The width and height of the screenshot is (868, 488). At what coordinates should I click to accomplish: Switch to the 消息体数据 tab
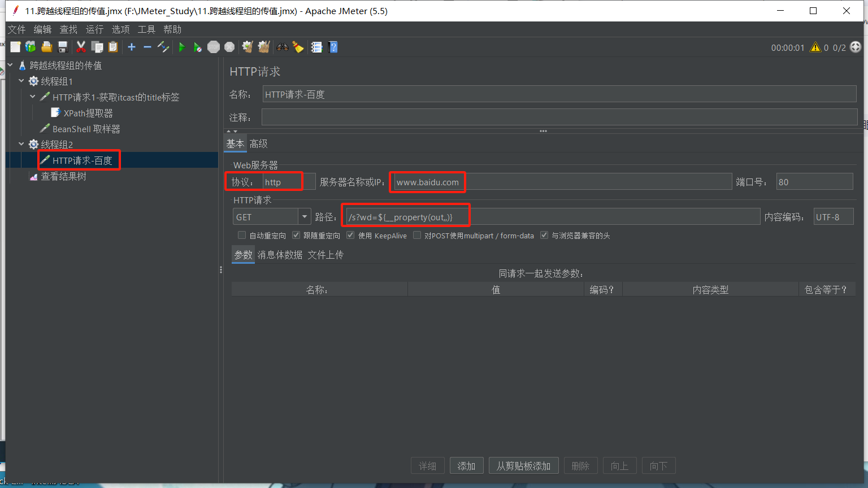(x=280, y=255)
